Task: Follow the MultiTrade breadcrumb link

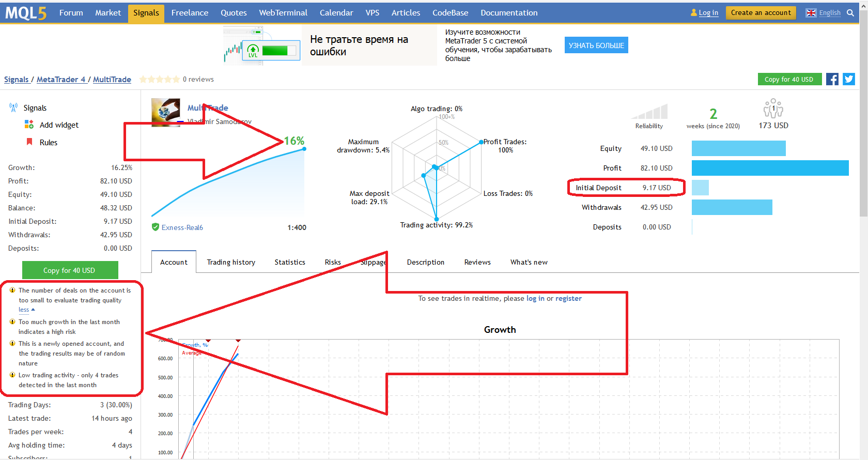Action: pos(112,79)
